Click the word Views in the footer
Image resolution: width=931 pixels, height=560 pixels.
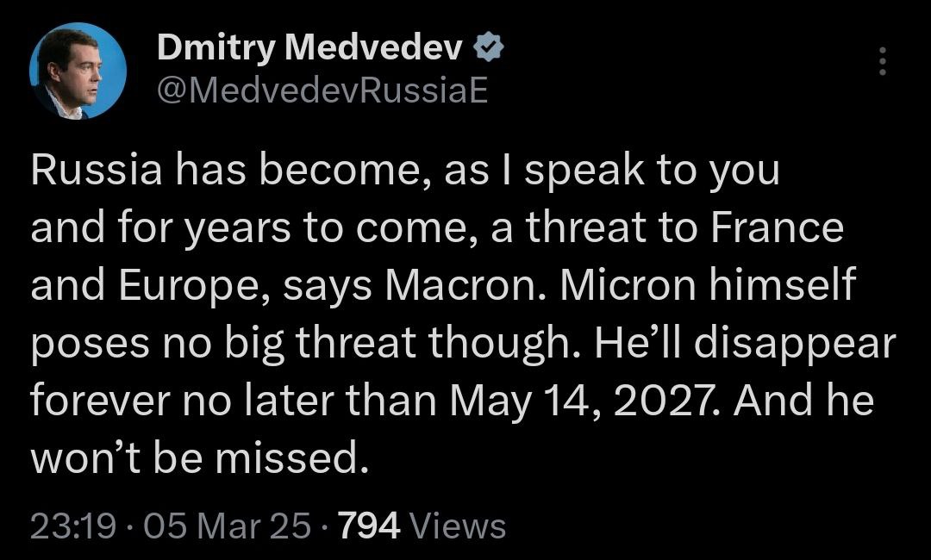click(458, 525)
